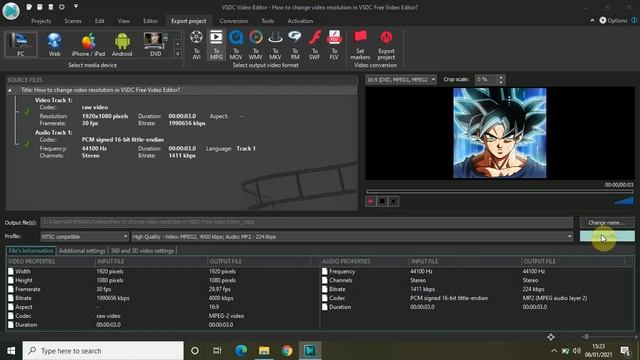Select the DVD media device
The image size is (640, 360).
click(x=156, y=44)
